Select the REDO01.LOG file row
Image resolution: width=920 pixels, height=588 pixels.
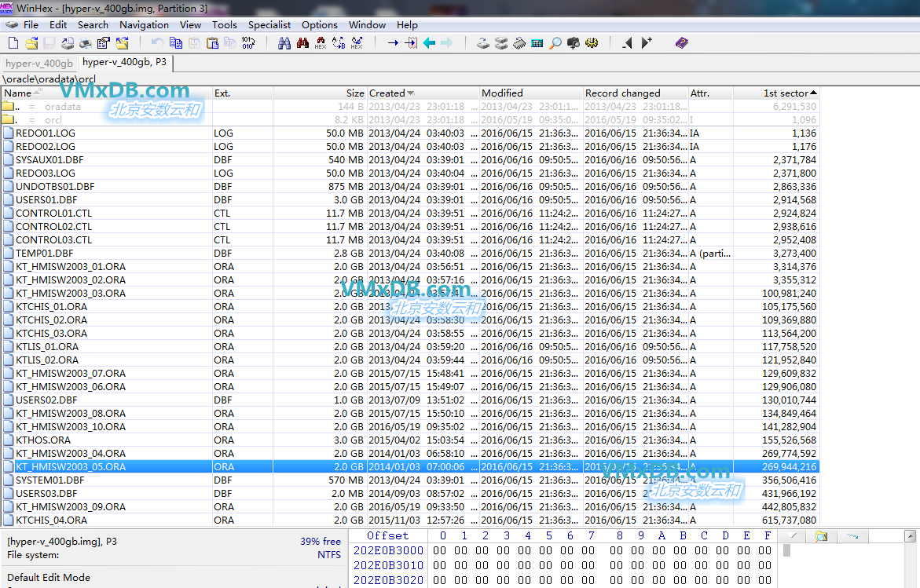(410, 133)
